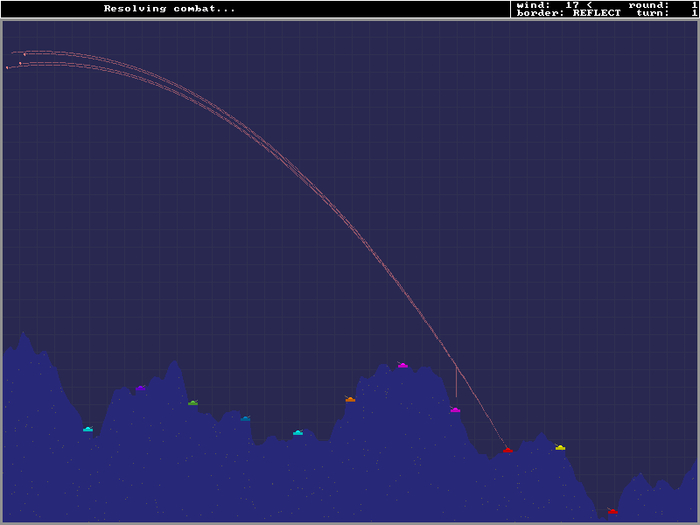Screen dimensions: 700x525
Task: Select the dark teal tank
Action: click(x=245, y=418)
